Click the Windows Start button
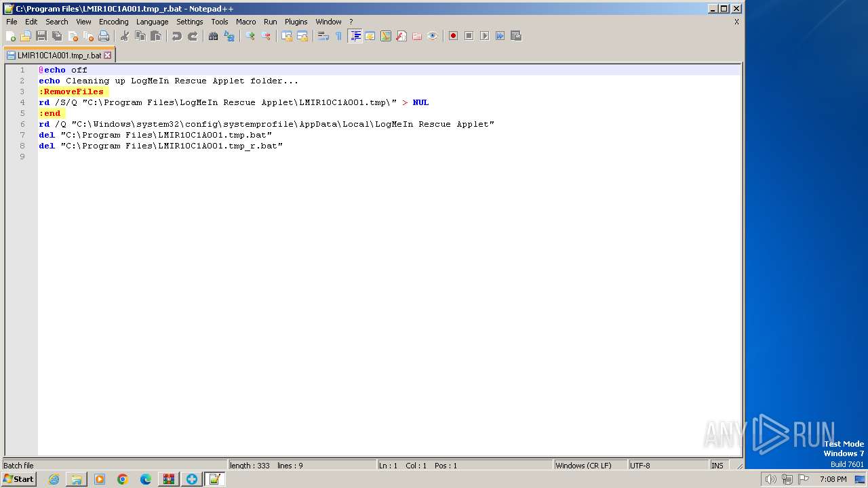The height and width of the screenshot is (488, 868). (x=19, y=479)
